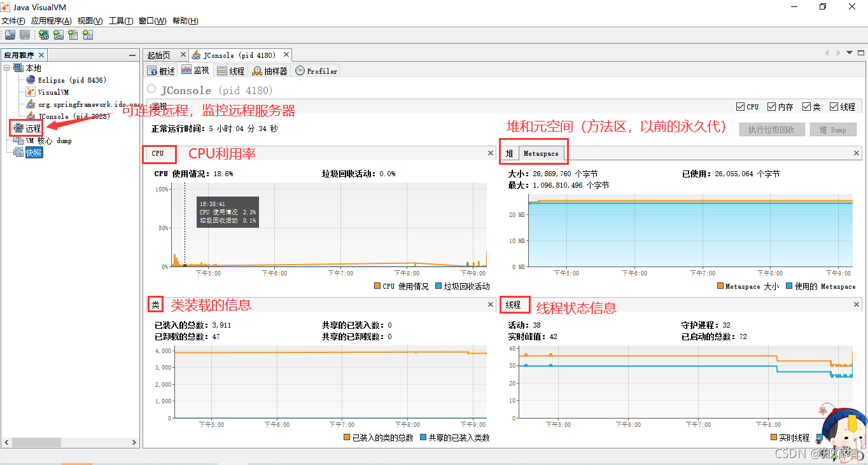Open the 抽样器 sampler tab

pyautogui.click(x=270, y=71)
